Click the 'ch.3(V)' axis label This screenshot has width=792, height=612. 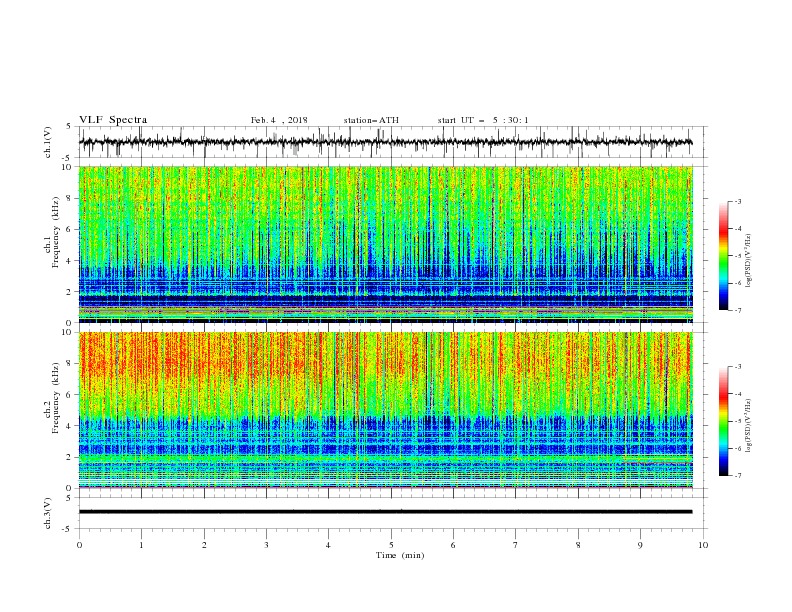tap(48, 513)
